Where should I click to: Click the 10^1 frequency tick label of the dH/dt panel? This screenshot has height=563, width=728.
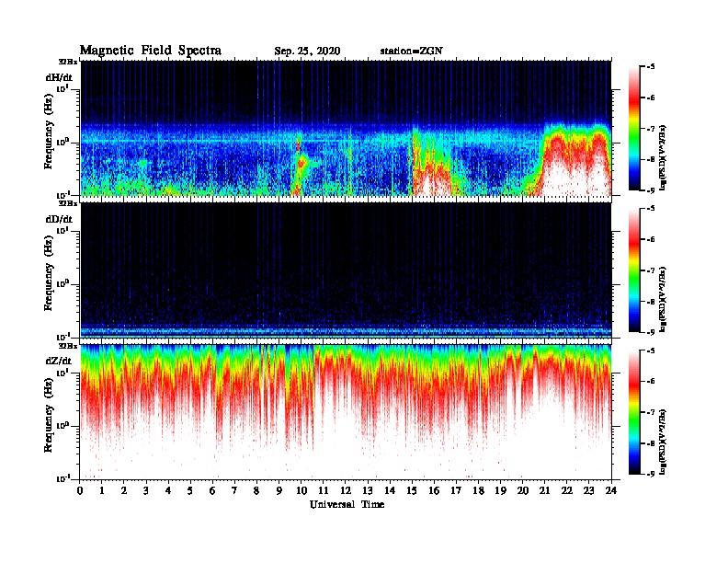click(63, 89)
